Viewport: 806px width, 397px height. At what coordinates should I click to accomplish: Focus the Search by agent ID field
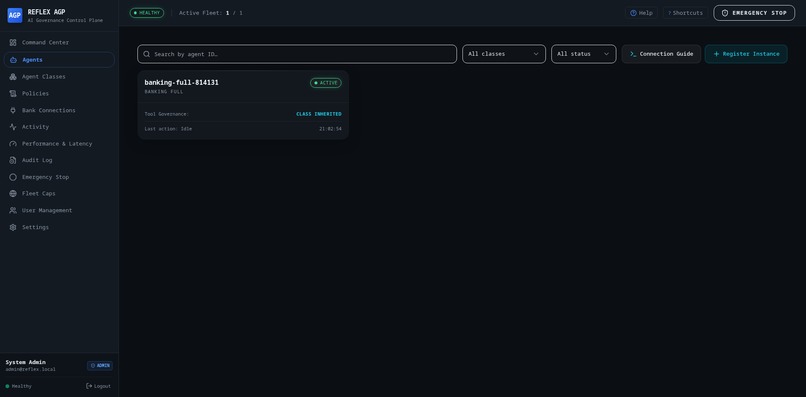(297, 54)
